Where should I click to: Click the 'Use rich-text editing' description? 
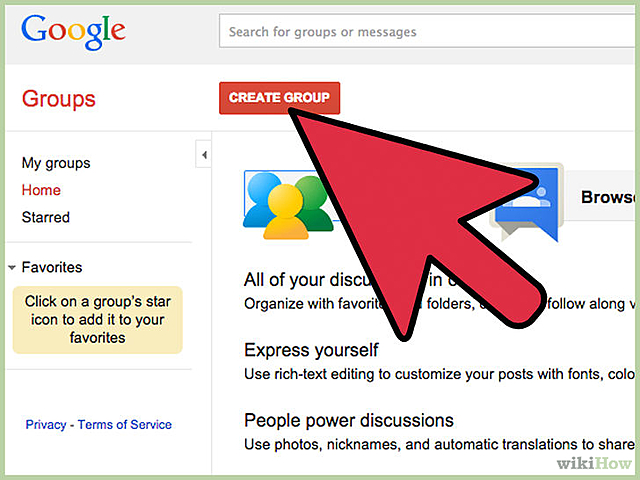[440, 374]
